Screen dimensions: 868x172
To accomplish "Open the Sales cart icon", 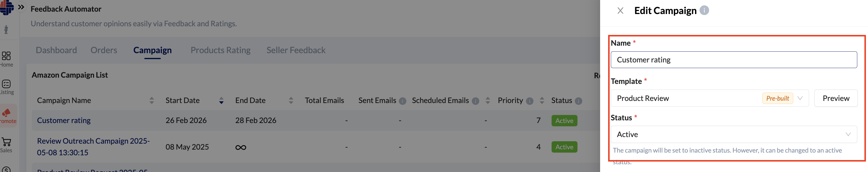I will point(7,145).
